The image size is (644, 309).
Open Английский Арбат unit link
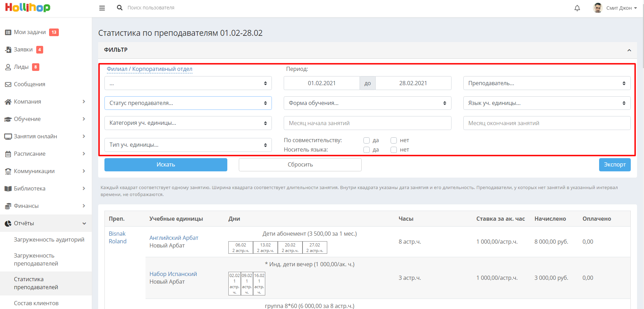coord(174,238)
